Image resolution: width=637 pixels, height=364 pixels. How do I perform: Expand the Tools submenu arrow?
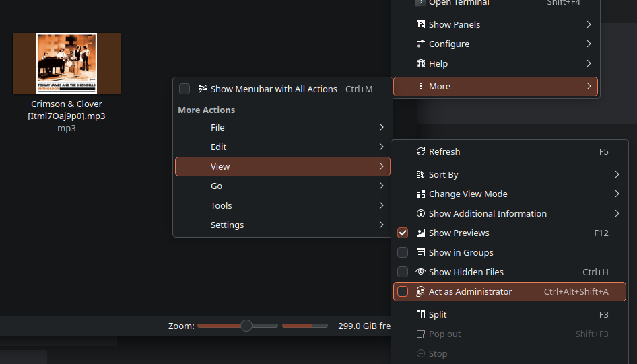(x=381, y=205)
